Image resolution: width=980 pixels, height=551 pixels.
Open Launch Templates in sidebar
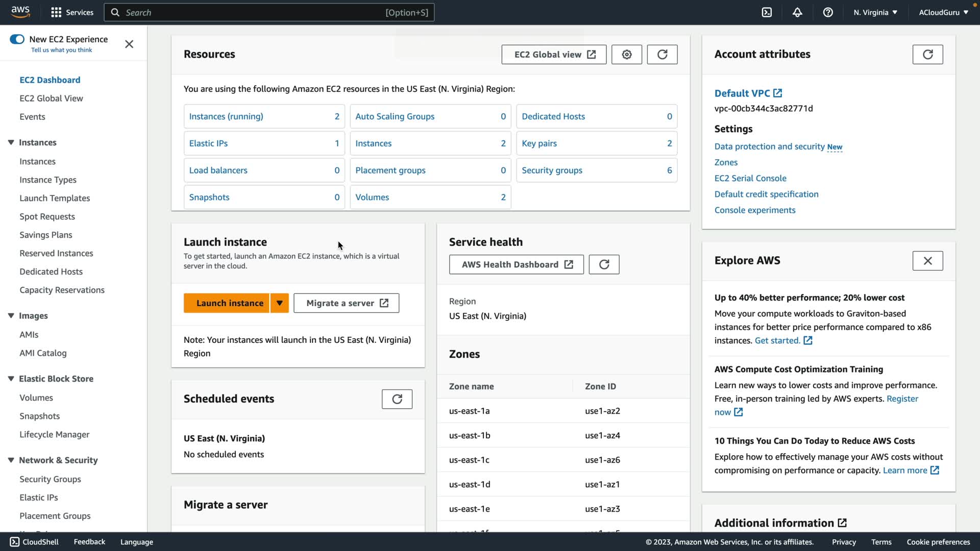(x=55, y=198)
